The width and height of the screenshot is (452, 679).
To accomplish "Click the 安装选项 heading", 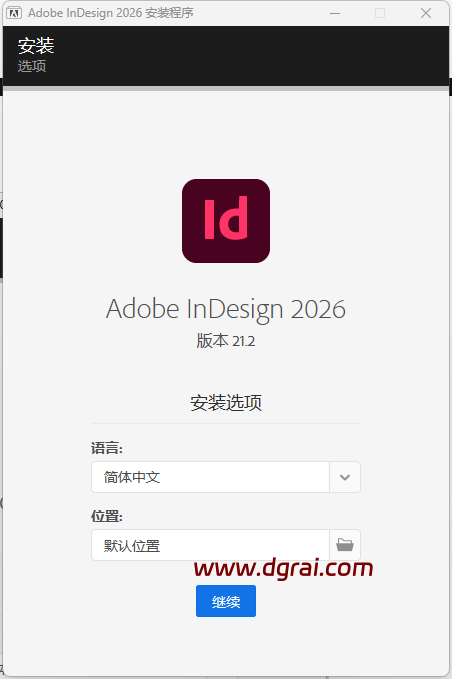I will [226, 403].
